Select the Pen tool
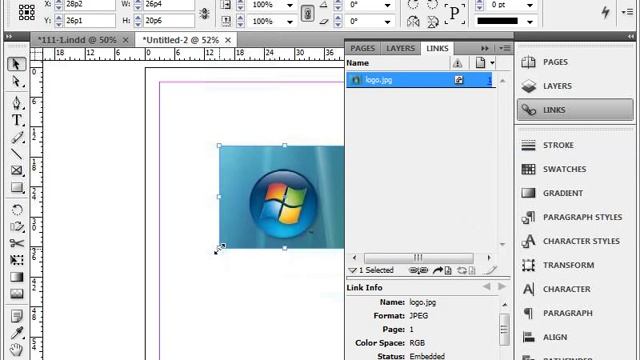 16,102
